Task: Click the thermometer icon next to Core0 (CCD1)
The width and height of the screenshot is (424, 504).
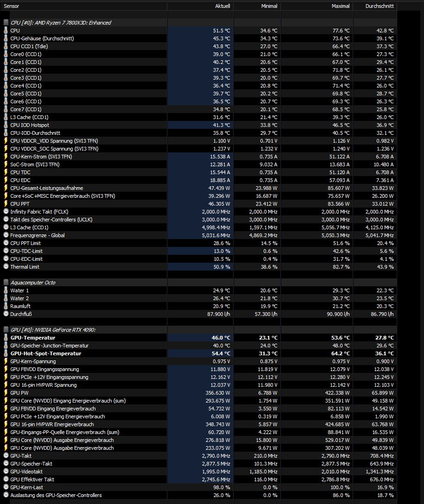Action: coord(6,54)
